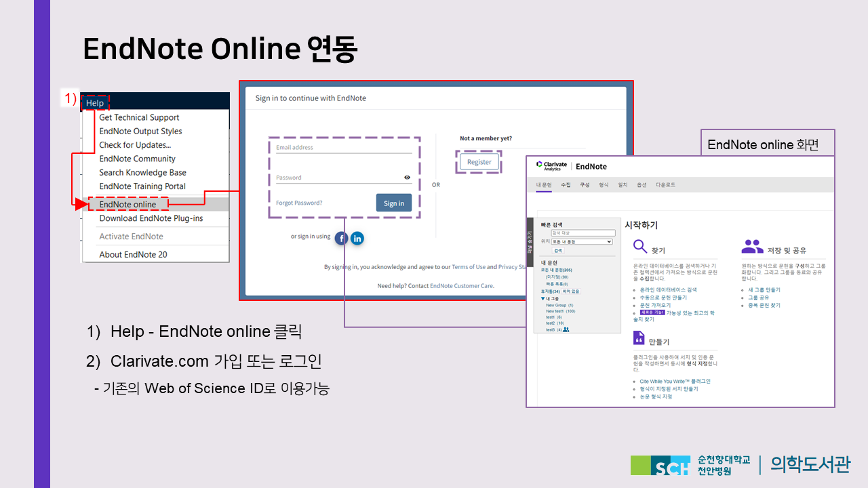The width and height of the screenshot is (868, 488).
Task: Open the EndNote Customer Care link
Action: (462, 286)
